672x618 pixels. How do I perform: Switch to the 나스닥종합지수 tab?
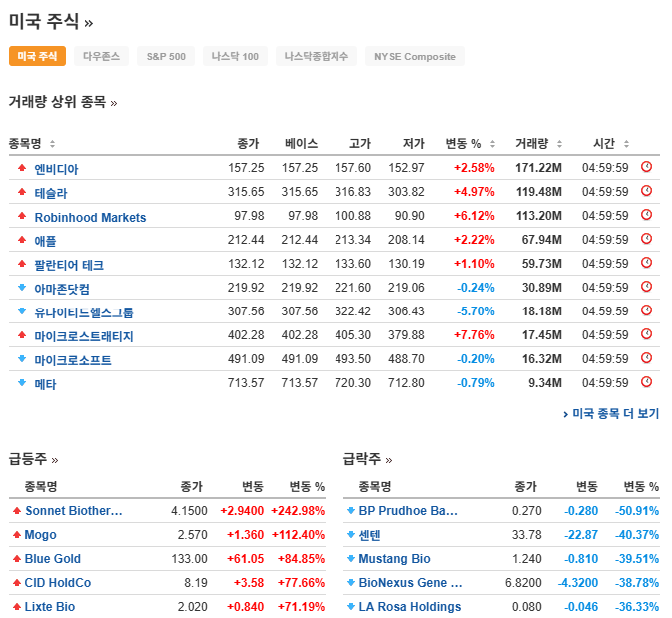(317, 56)
